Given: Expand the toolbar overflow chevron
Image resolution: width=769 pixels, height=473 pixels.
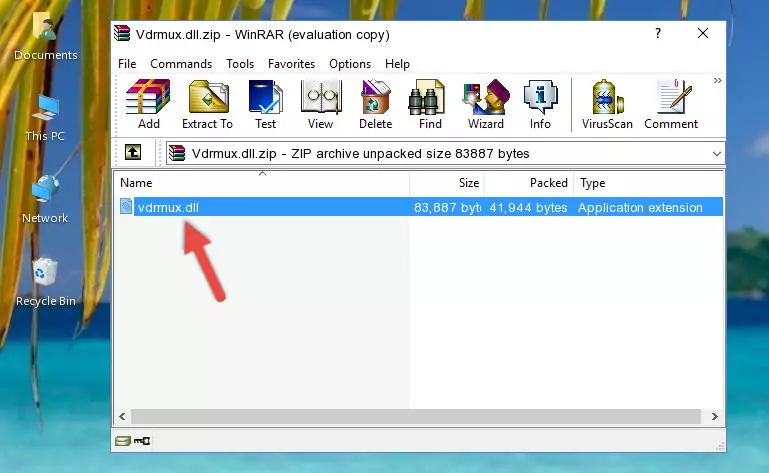Looking at the screenshot, I should tap(718, 80).
